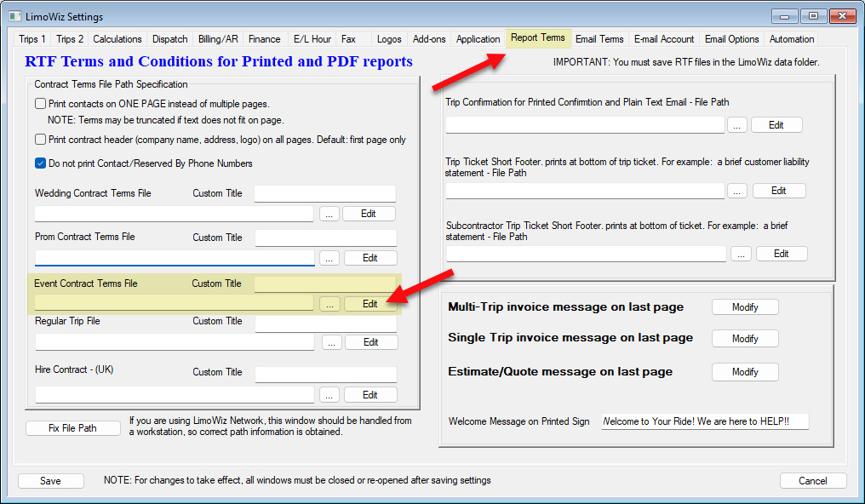Edit the Trip Confirmation file

pos(776,125)
